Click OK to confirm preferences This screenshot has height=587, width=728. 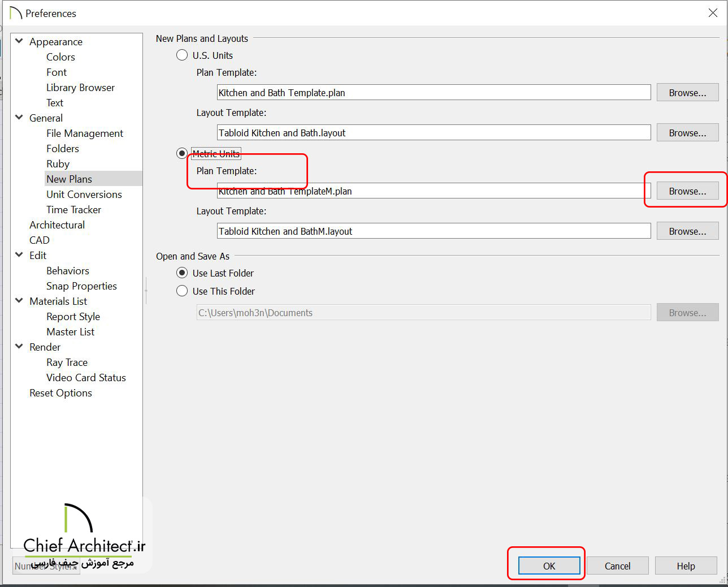pos(549,566)
